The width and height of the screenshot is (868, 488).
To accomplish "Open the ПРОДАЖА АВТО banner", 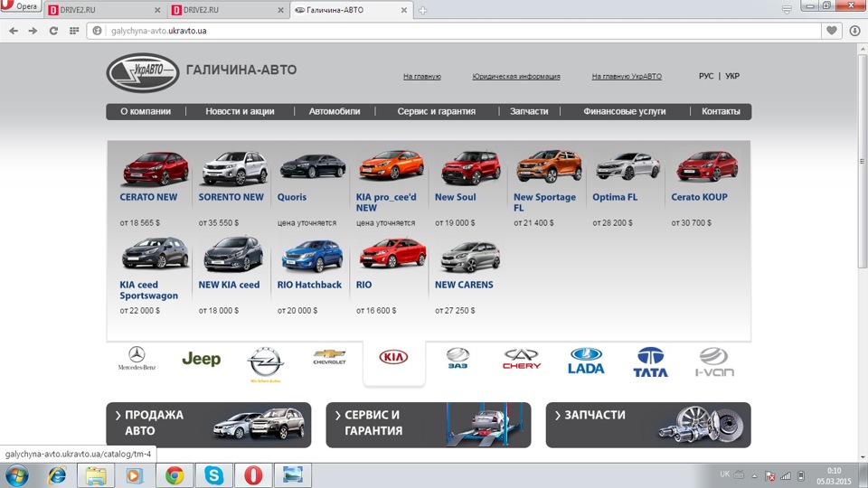I will point(209,425).
